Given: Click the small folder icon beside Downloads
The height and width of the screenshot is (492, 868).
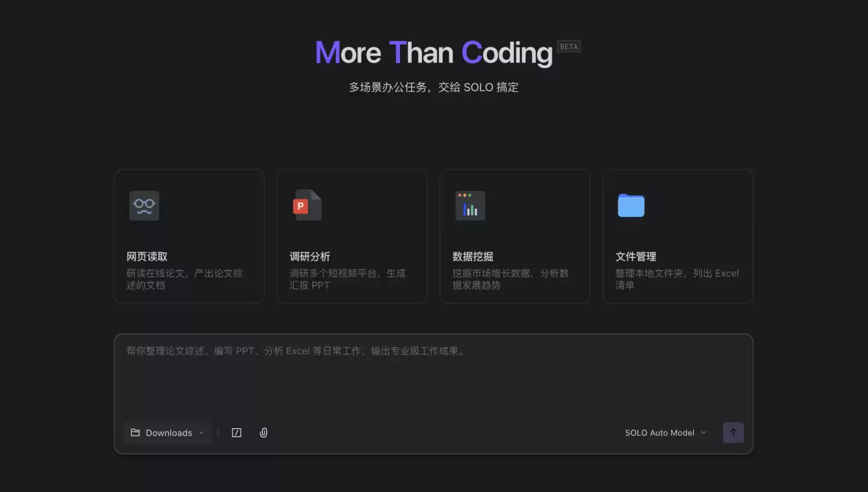Looking at the screenshot, I should (135, 433).
